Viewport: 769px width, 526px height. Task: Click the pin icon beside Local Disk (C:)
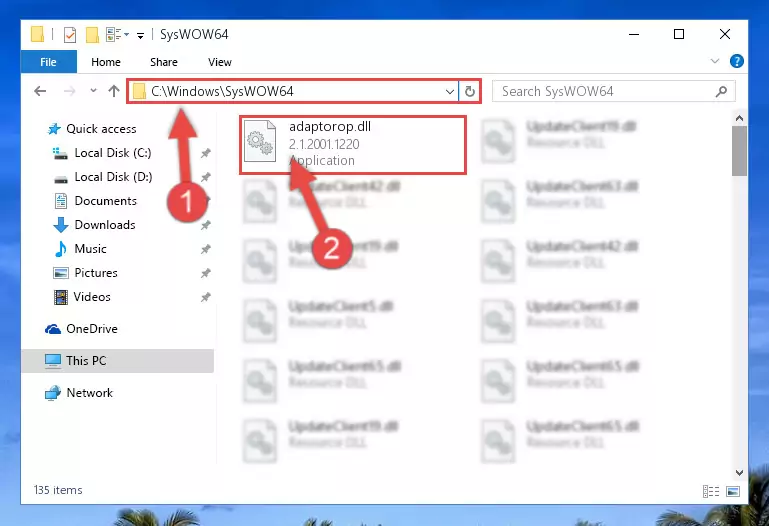point(205,153)
